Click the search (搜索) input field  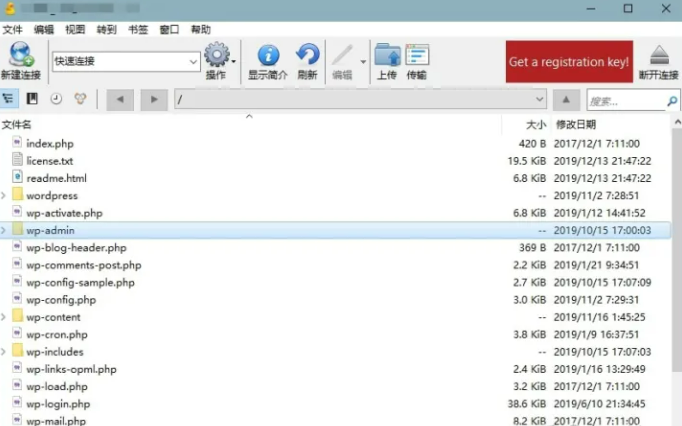click(x=626, y=101)
